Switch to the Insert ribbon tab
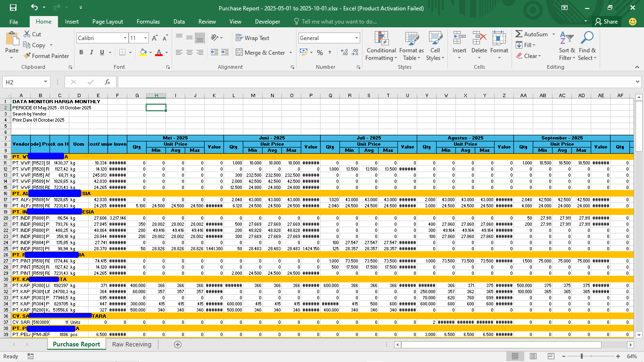Image resolution: width=644 pixels, height=362 pixels. 72,22
